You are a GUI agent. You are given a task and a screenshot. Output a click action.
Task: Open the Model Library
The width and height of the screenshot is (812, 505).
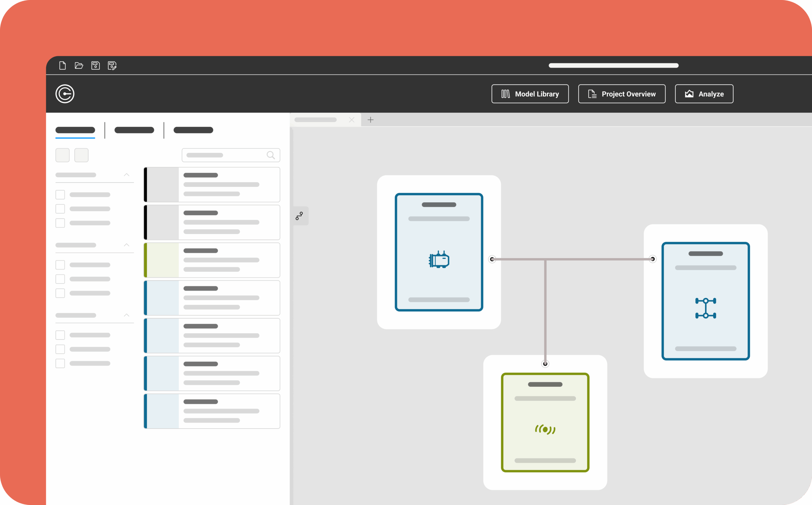[530, 94]
